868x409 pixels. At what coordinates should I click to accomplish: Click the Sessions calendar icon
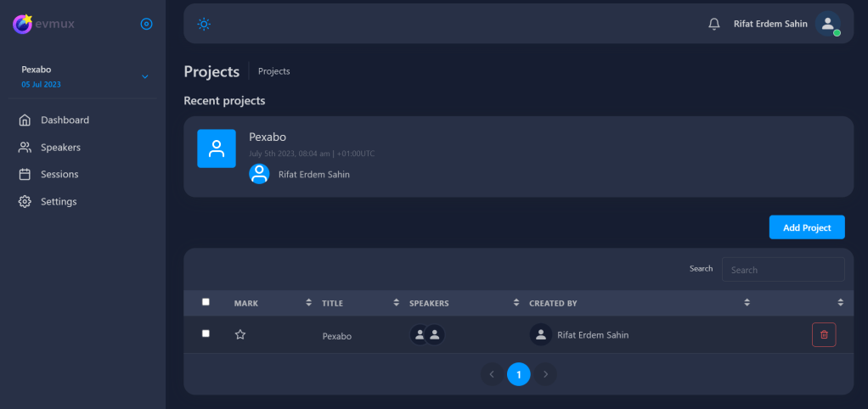[25, 174]
